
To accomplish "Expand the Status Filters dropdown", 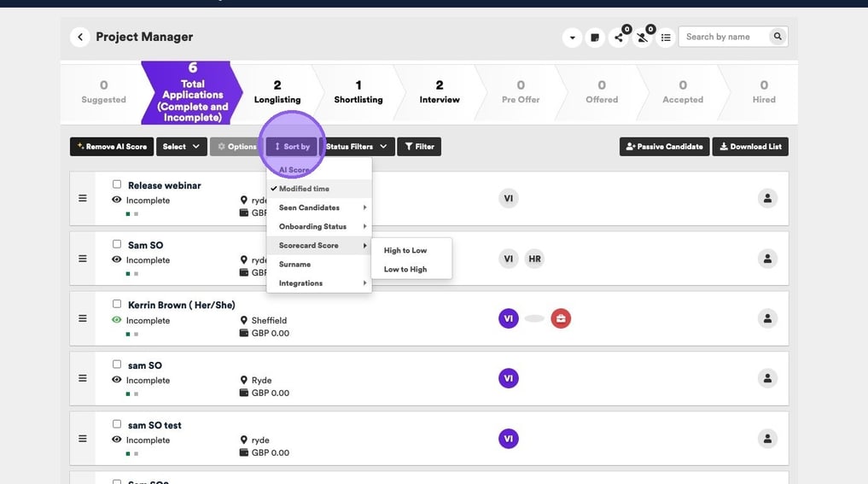I will coord(356,147).
